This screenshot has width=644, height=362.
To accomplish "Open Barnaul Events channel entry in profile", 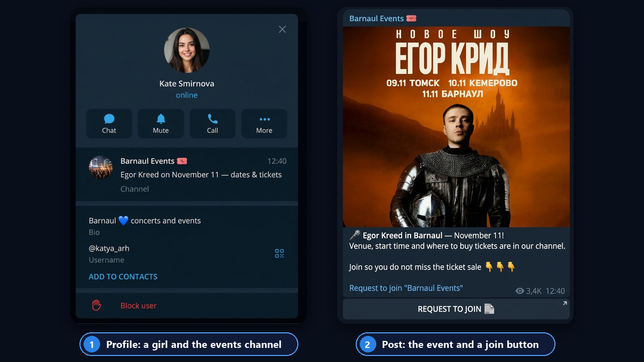I will pyautogui.click(x=187, y=174).
